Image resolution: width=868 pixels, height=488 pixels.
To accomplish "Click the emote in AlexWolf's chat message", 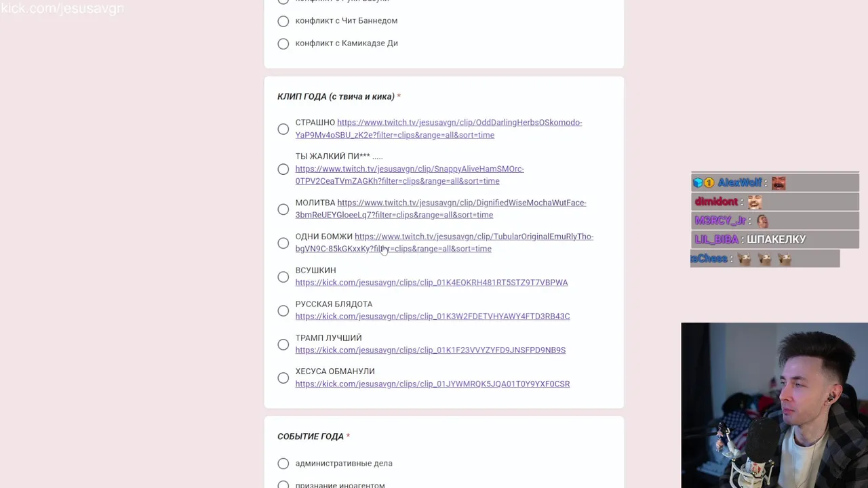I will (778, 183).
